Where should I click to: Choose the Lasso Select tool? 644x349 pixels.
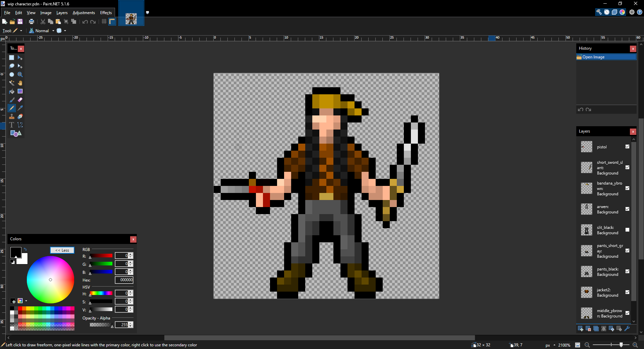(12, 66)
